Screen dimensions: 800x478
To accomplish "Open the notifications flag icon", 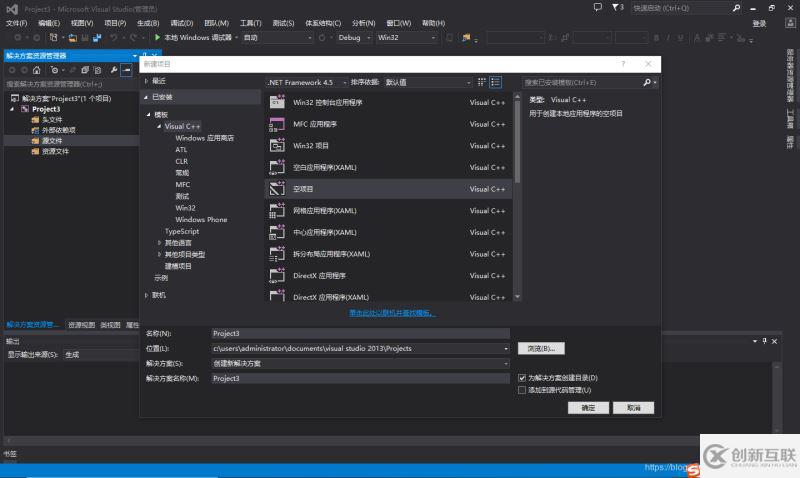I will pos(615,7).
